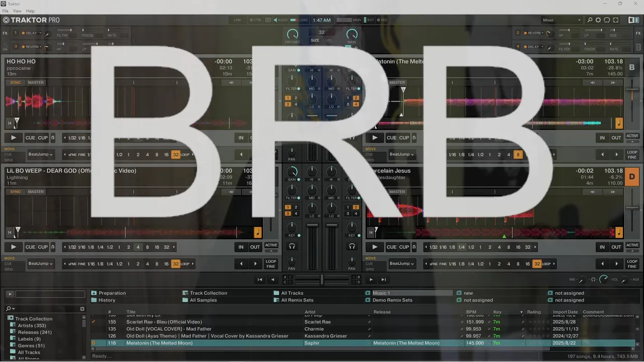Open the Help menu
This screenshot has width=644, height=362.
30,11
